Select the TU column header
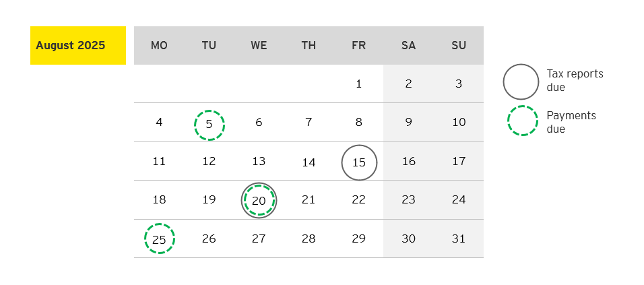644x285 pixels. pos(209,46)
